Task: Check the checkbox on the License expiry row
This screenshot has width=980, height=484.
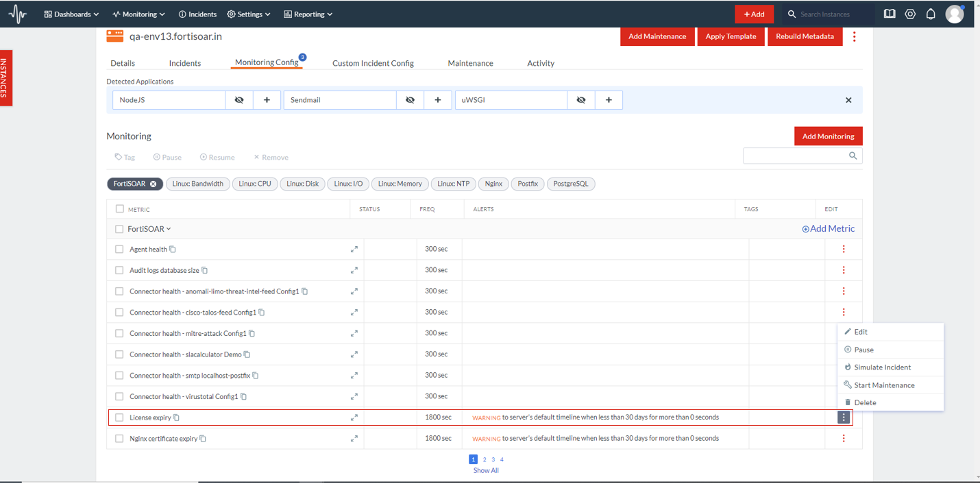Action: point(119,417)
